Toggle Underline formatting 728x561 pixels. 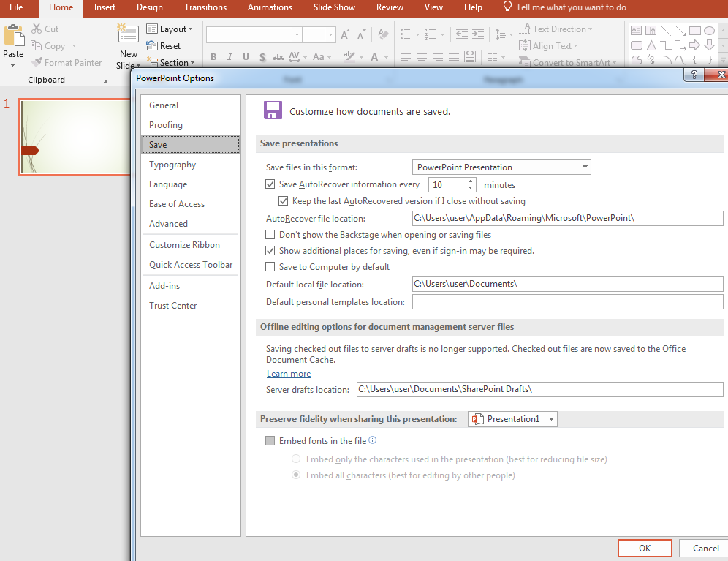(246, 57)
